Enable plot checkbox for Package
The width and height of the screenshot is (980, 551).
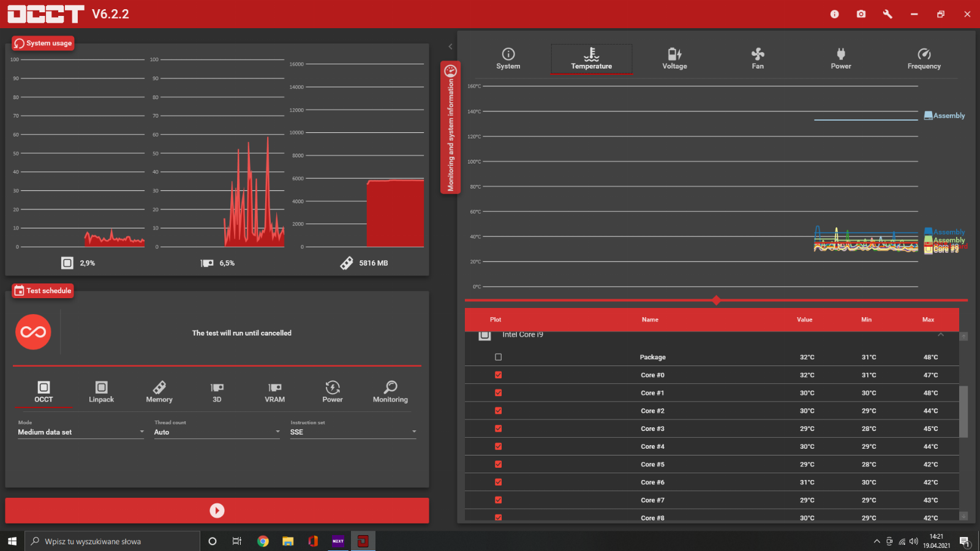point(498,357)
